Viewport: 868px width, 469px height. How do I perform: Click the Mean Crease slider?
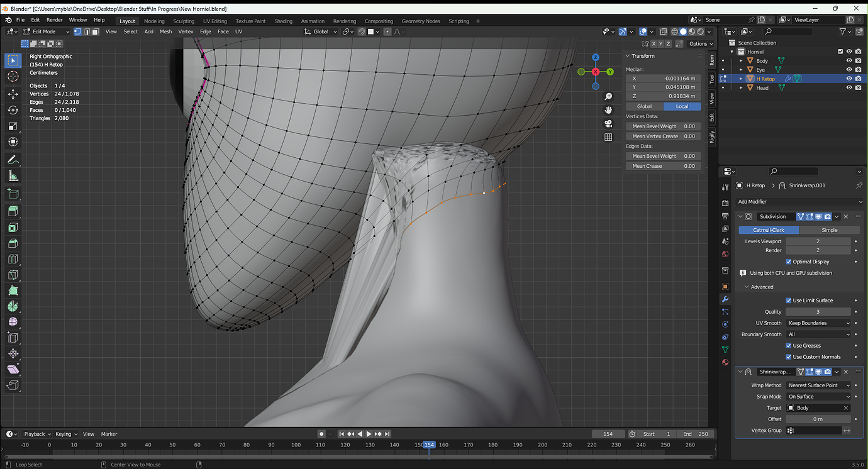point(663,166)
